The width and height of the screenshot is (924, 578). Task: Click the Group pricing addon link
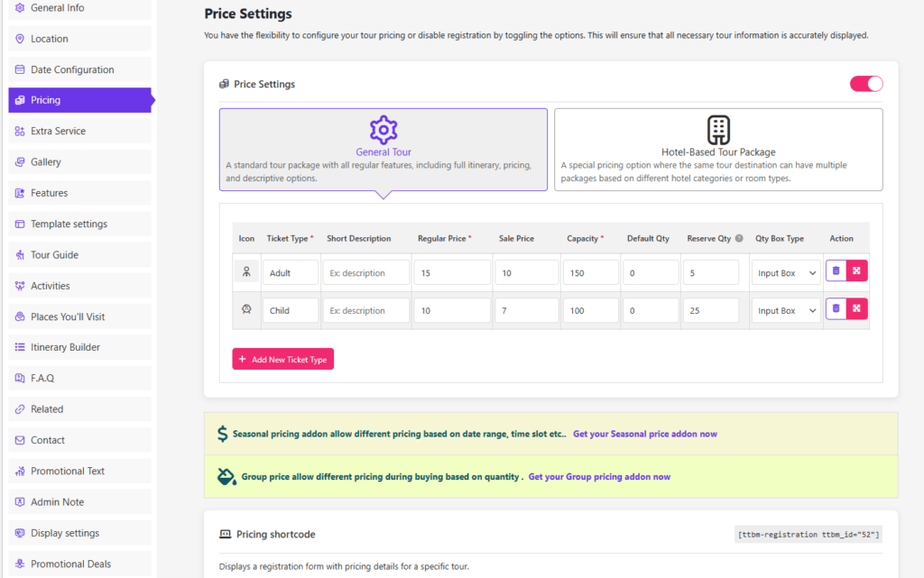[598, 476]
